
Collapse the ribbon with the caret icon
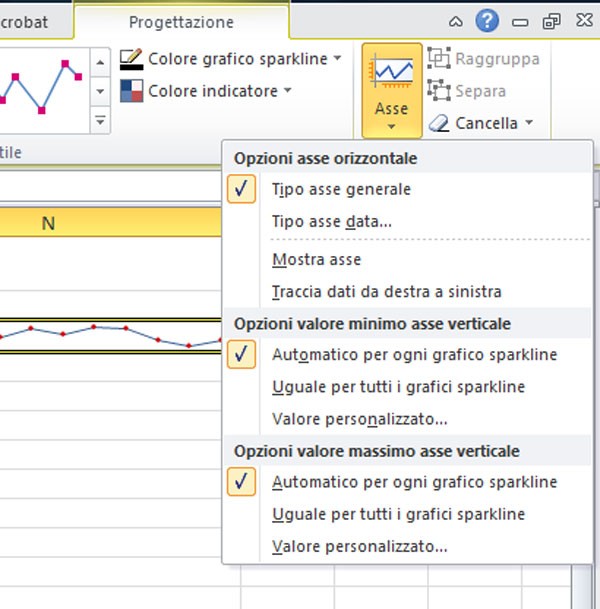click(x=456, y=21)
